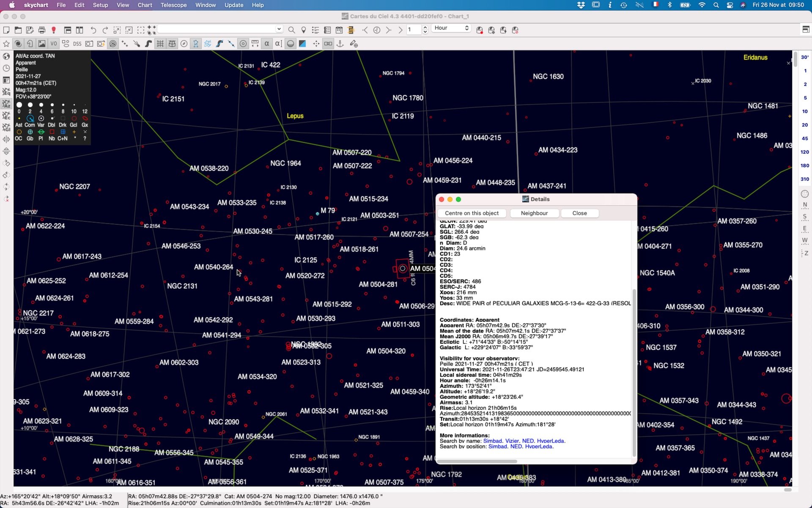The width and height of the screenshot is (812, 508).
Task: Connect the telescope via first telescope icon
Action: (x=480, y=30)
